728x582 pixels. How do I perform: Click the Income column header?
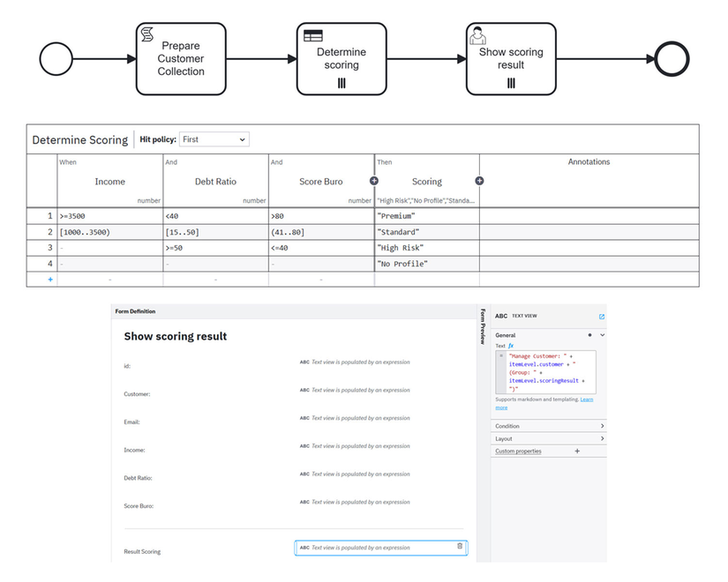[x=110, y=182]
